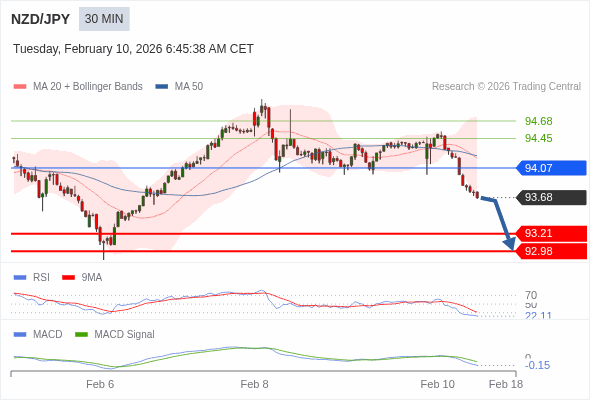Click the MA 20 + Bollinger Bands legend swatch

pos(20,87)
